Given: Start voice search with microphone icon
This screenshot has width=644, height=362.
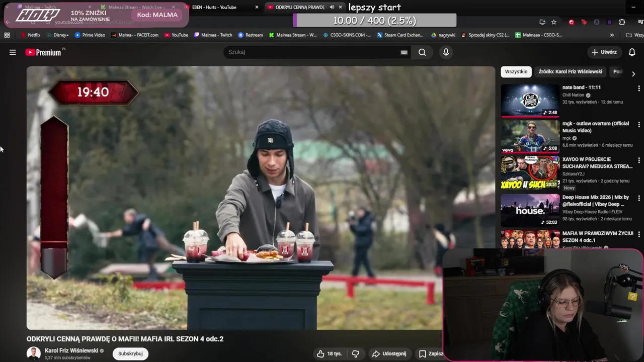Looking at the screenshot, I should pyautogui.click(x=446, y=52).
